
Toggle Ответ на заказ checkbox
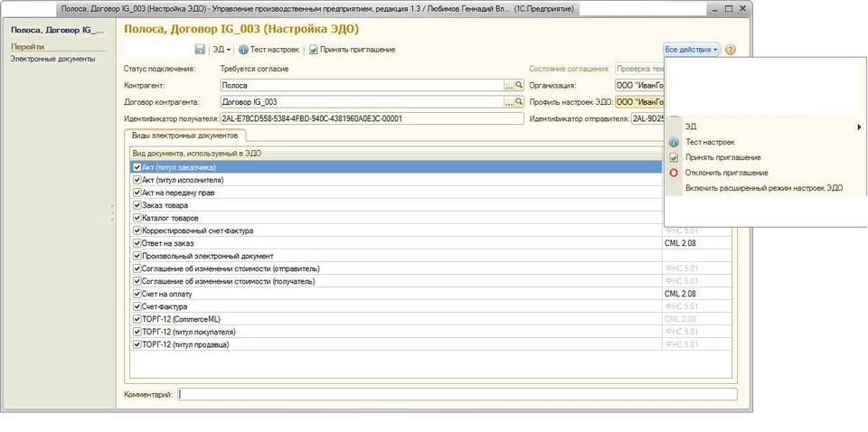pos(137,243)
